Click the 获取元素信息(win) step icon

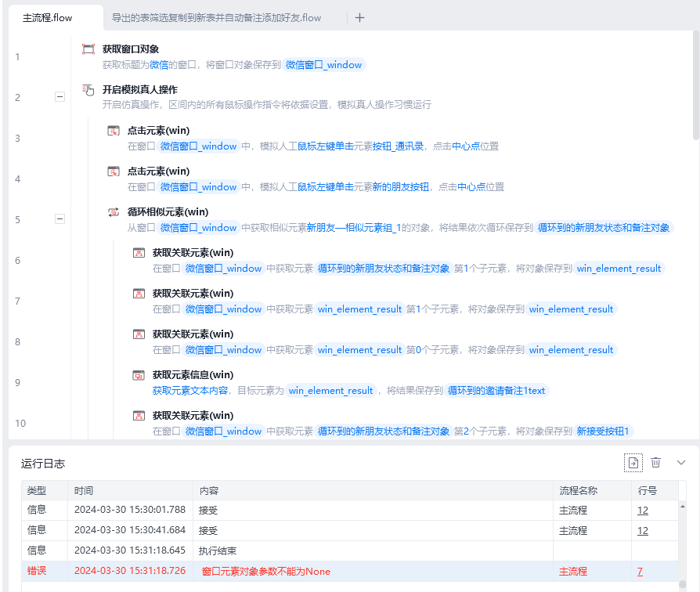(139, 375)
